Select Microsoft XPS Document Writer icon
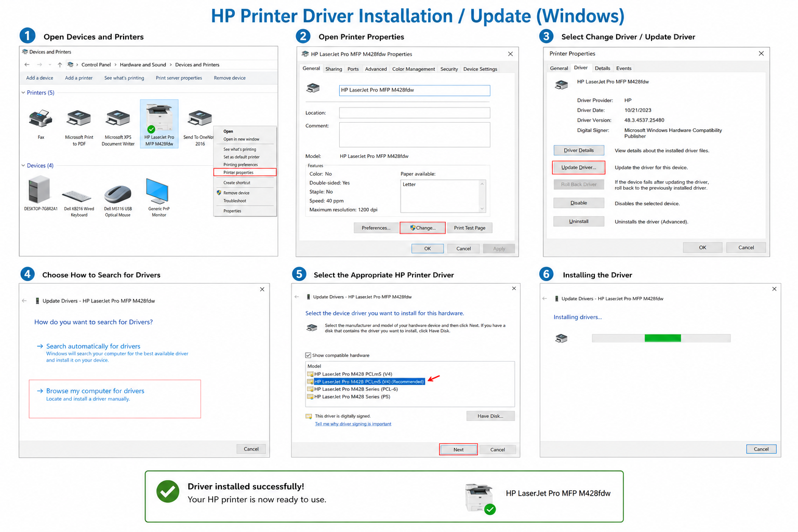 [x=118, y=119]
